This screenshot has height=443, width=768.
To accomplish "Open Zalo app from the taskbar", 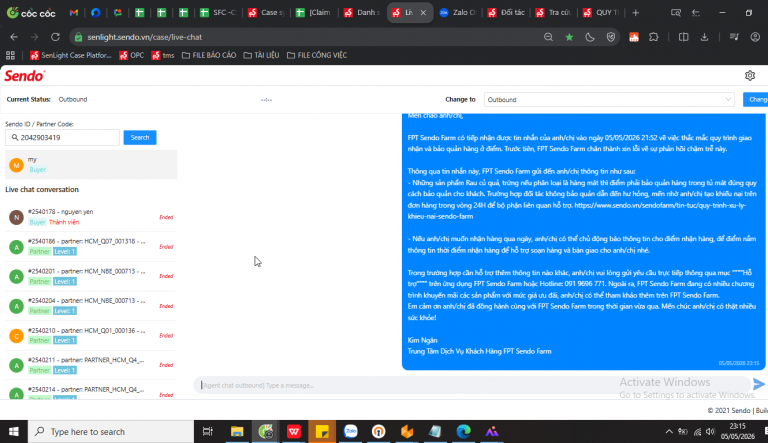I will point(351,431).
